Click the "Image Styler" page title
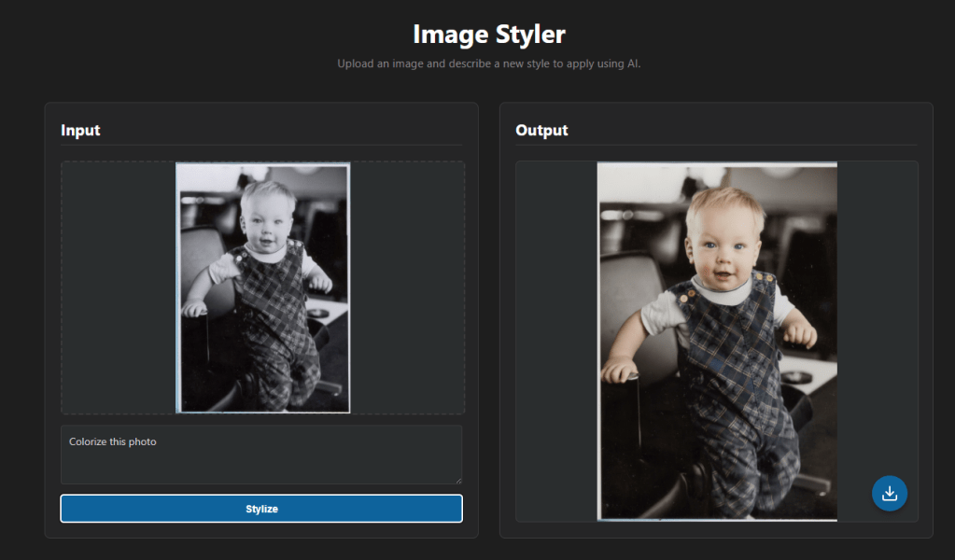The width and height of the screenshot is (955, 560). (488, 35)
